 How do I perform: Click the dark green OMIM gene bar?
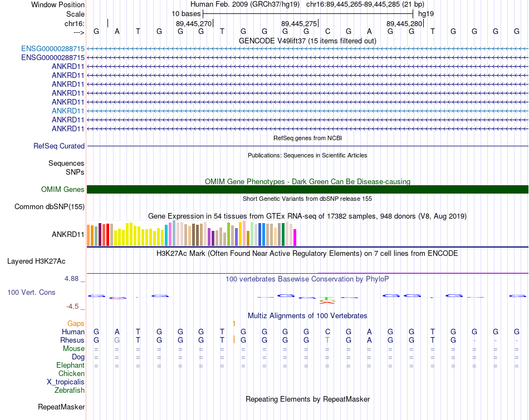307,190
